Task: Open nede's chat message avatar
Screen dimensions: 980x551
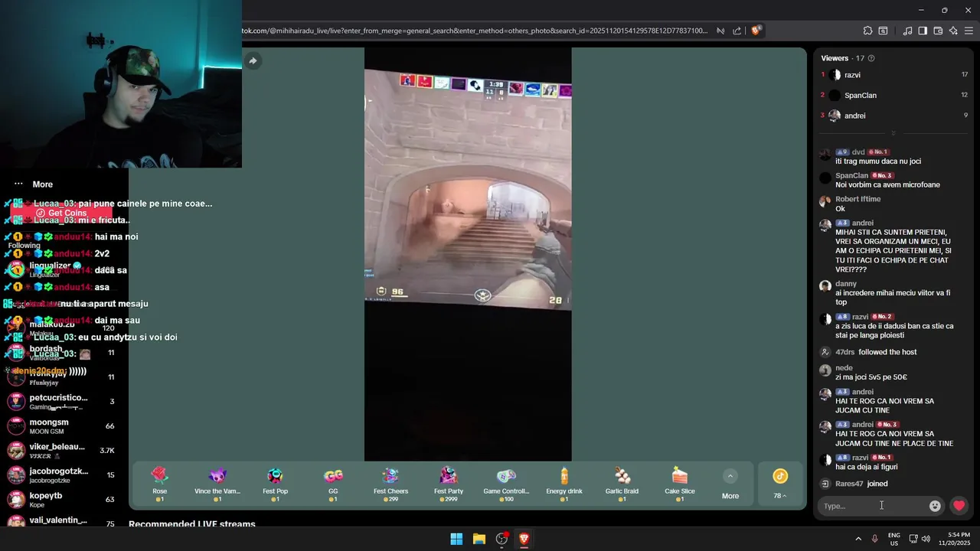Action: point(825,370)
